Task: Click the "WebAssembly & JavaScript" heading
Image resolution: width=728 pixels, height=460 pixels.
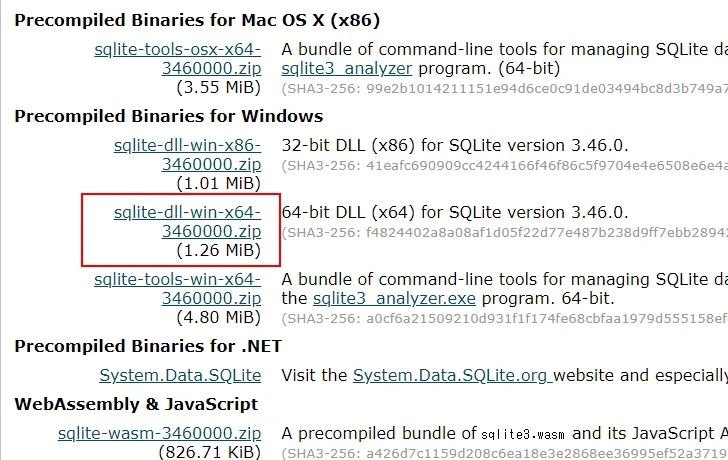Action: (136, 404)
